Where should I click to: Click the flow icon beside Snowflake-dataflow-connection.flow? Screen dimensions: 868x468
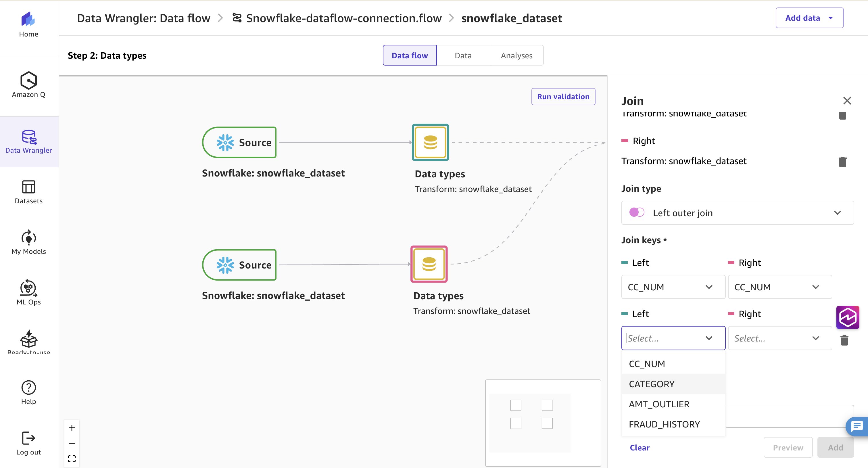[237, 18]
